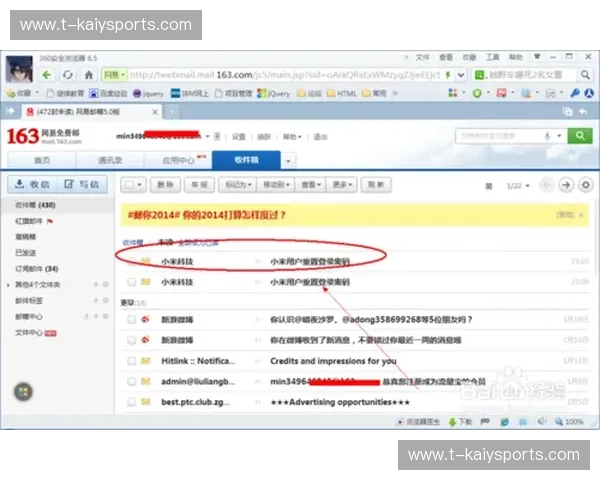Click the 设置 settings link in mail header
Screen dimensions: 600x480
239,137
